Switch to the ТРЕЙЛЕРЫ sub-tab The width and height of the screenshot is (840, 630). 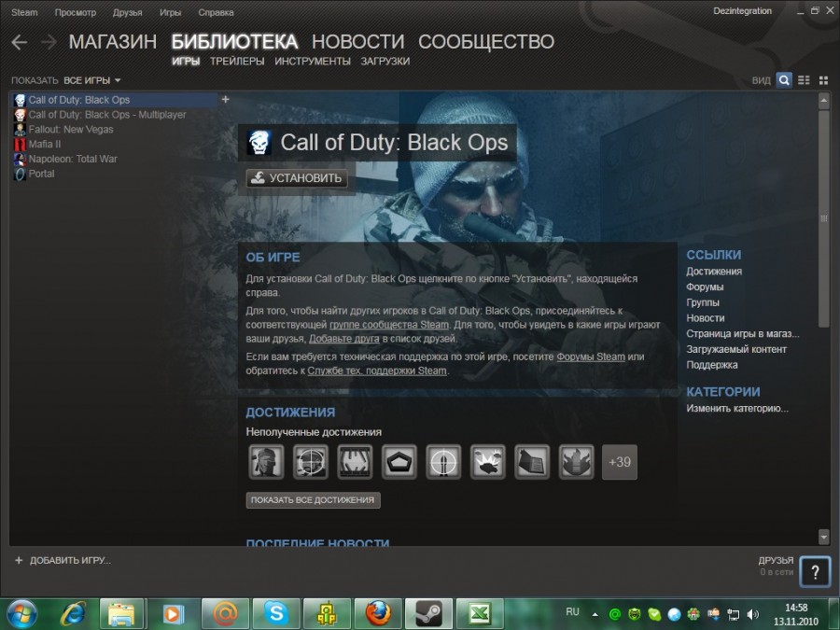(x=237, y=62)
